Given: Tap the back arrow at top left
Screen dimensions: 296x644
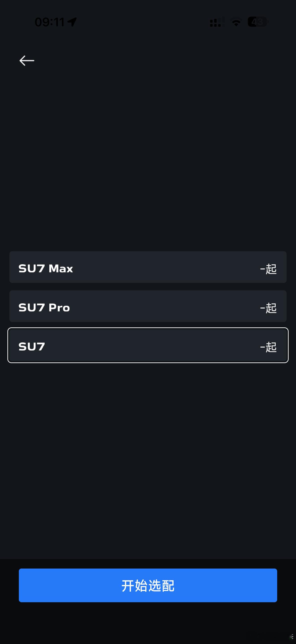Looking at the screenshot, I should [x=27, y=60].
